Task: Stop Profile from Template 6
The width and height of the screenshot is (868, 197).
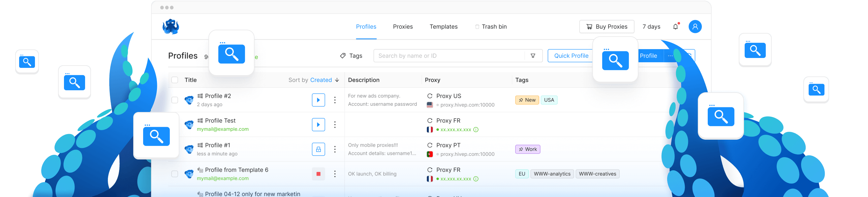Action: [x=318, y=174]
